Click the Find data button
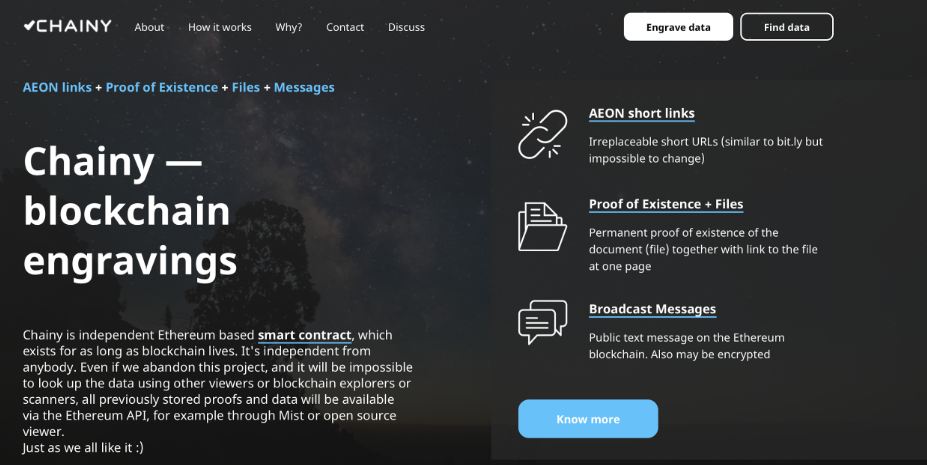The height and width of the screenshot is (465, 927). (x=786, y=27)
